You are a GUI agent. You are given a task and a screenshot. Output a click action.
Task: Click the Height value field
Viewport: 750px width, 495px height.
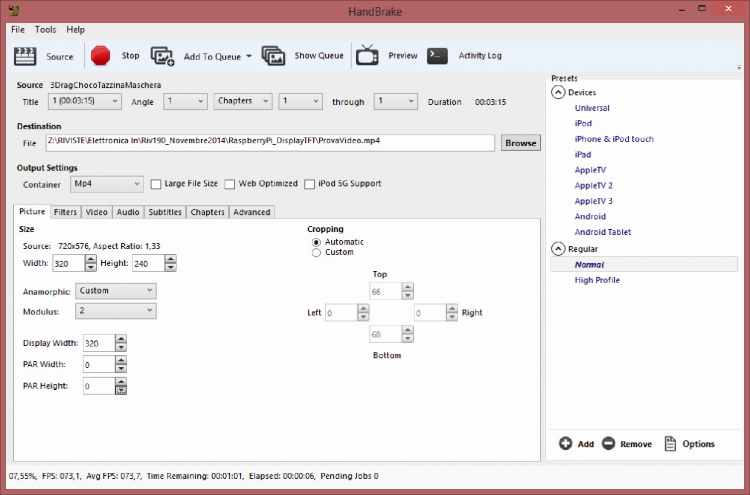click(x=148, y=264)
